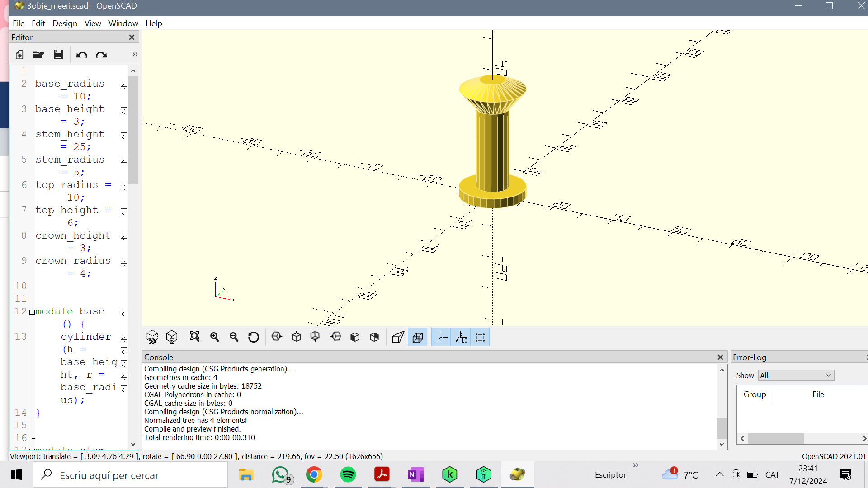868x488 pixels.
Task: Open the Error-Log Show dropdown
Action: point(796,375)
